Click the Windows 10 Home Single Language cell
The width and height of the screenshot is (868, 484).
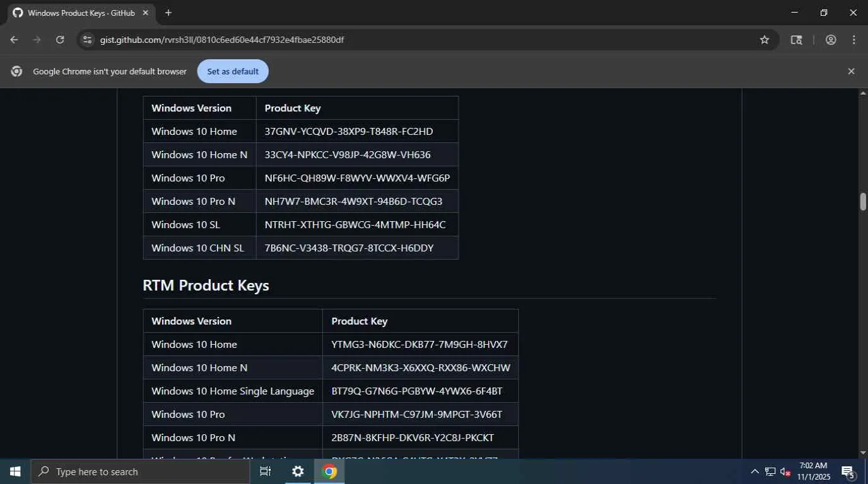(233, 391)
